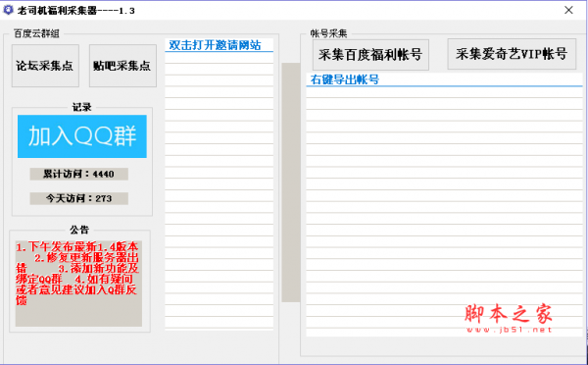Click the app icon in title bar
This screenshot has height=365, width=588.
(8, 10)
